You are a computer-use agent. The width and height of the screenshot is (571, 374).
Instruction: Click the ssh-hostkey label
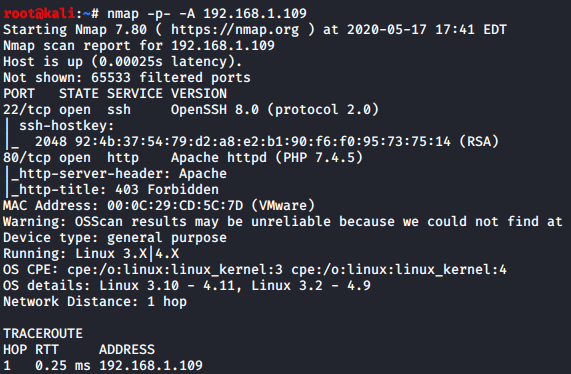point(66,126)
